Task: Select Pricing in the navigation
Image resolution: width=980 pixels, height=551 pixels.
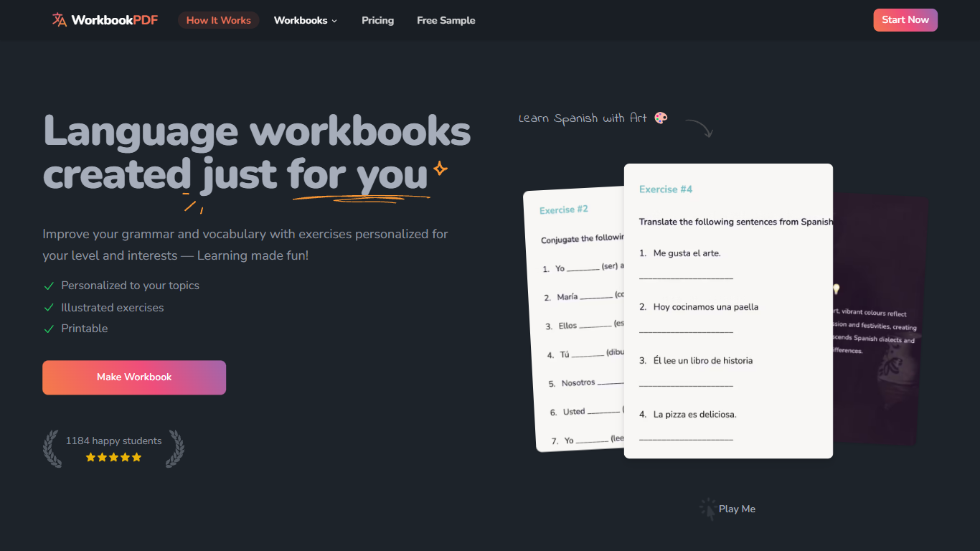Action: pos(377,20)
